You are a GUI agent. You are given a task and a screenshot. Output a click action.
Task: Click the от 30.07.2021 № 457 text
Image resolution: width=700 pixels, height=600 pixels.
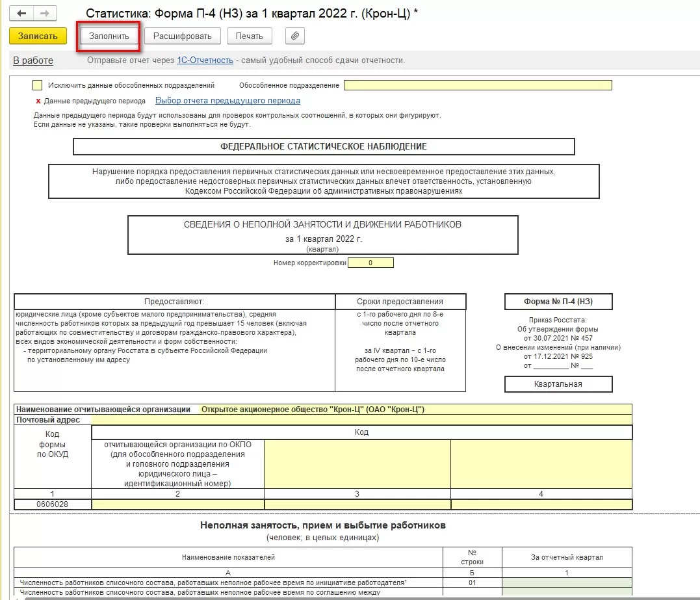click(558, 338)
